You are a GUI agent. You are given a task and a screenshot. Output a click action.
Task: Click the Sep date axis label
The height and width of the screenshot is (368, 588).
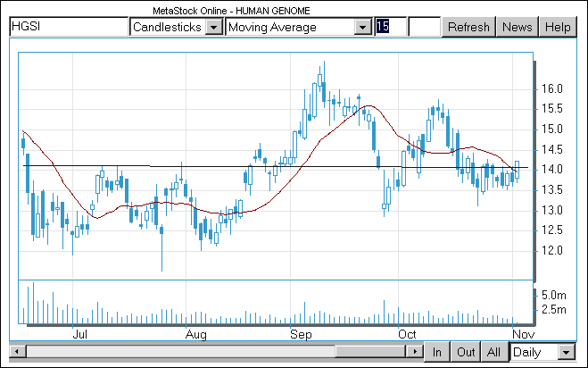301,334
